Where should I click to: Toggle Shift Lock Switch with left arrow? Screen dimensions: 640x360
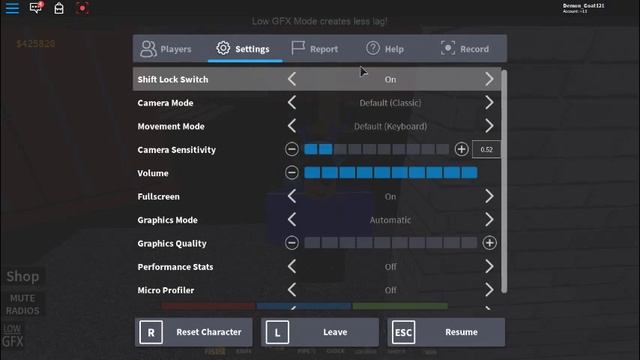tap(292, 79)
